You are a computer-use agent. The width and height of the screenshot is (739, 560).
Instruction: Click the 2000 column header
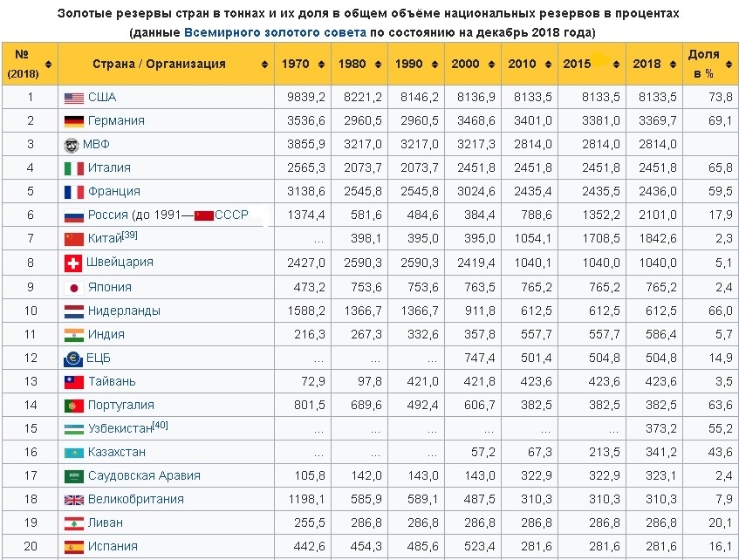pos(465,65)
